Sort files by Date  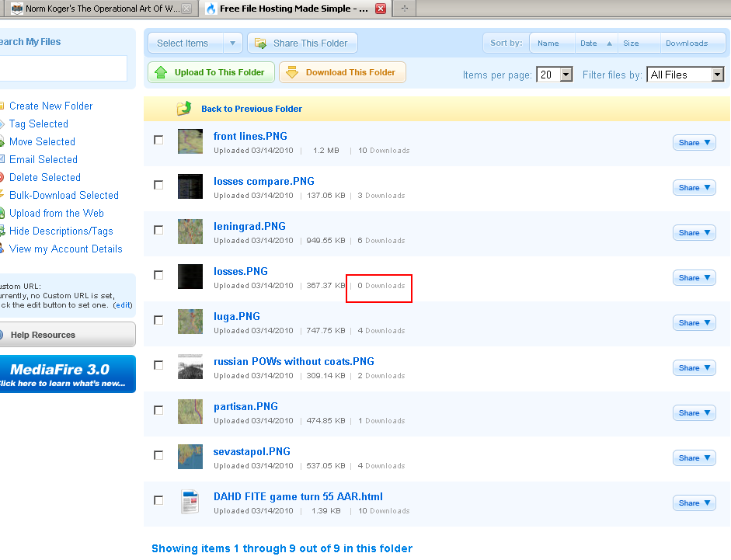click(x=596, y=43)
